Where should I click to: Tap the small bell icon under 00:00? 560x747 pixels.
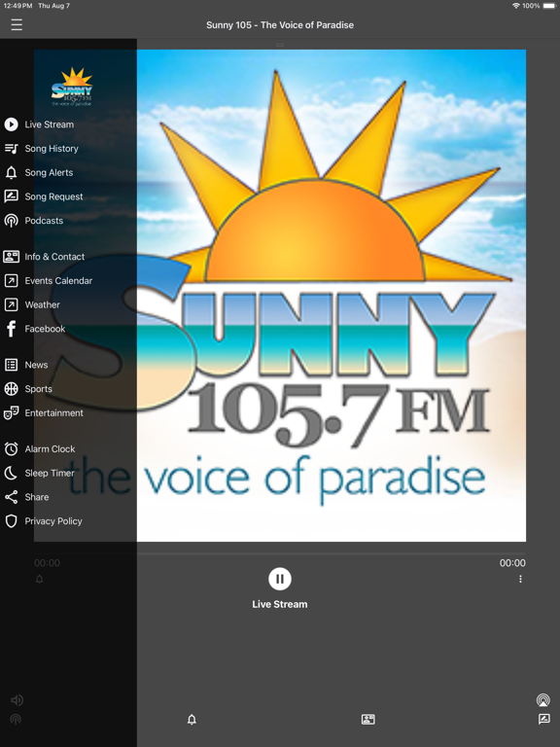(x=40, y=580)
